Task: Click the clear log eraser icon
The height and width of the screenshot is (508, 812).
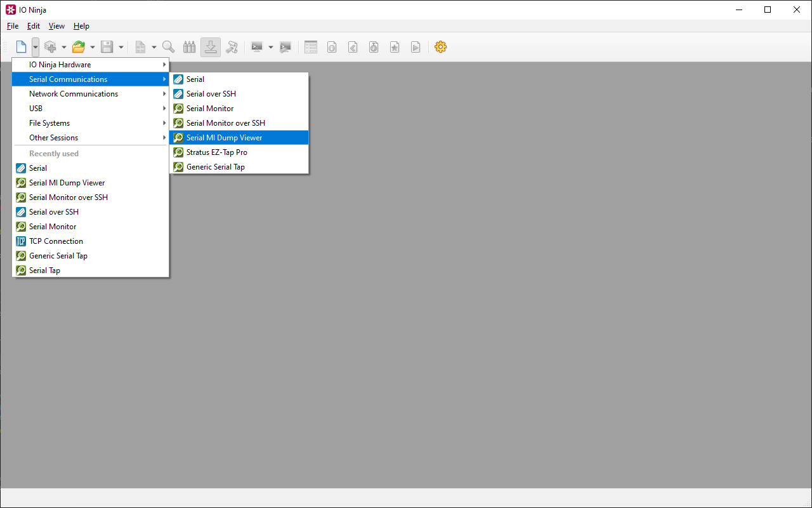Action: pyautogui.click(x=232, y=47)
